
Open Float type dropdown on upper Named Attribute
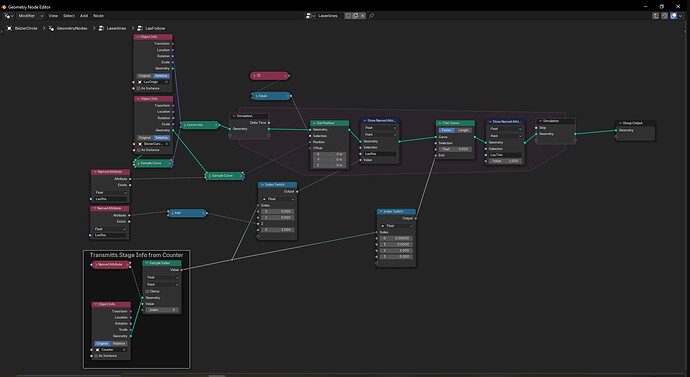[110, 193]
